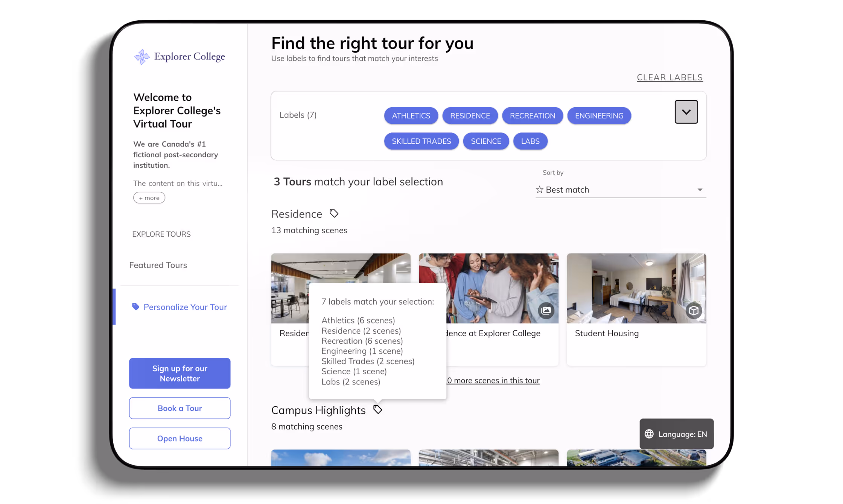Click the 3D cube icon on Student Housing
Screen dimensions: 843x504
[x=694, y=311]
